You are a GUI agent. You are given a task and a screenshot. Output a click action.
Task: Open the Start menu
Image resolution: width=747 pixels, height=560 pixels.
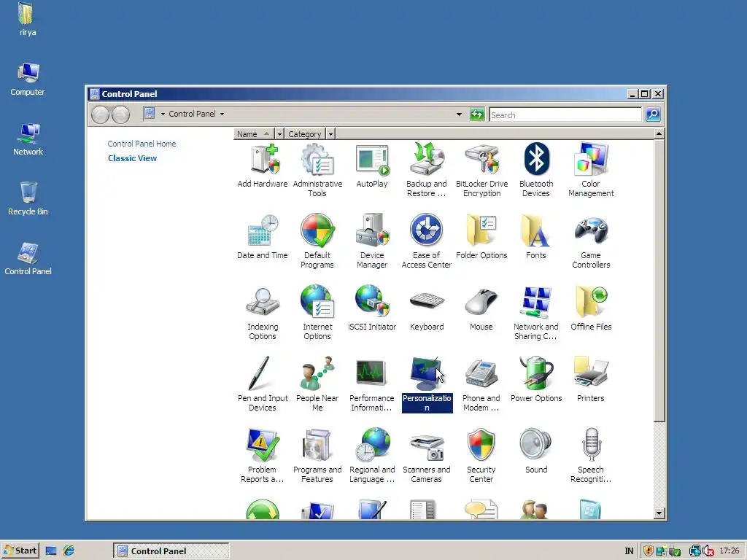pyautogui.click(x=20, y=551)
